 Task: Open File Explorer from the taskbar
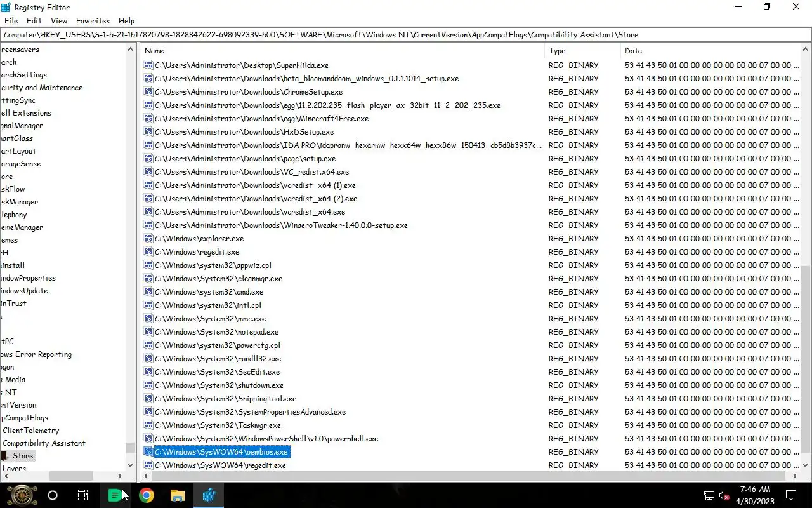(178, 495)
